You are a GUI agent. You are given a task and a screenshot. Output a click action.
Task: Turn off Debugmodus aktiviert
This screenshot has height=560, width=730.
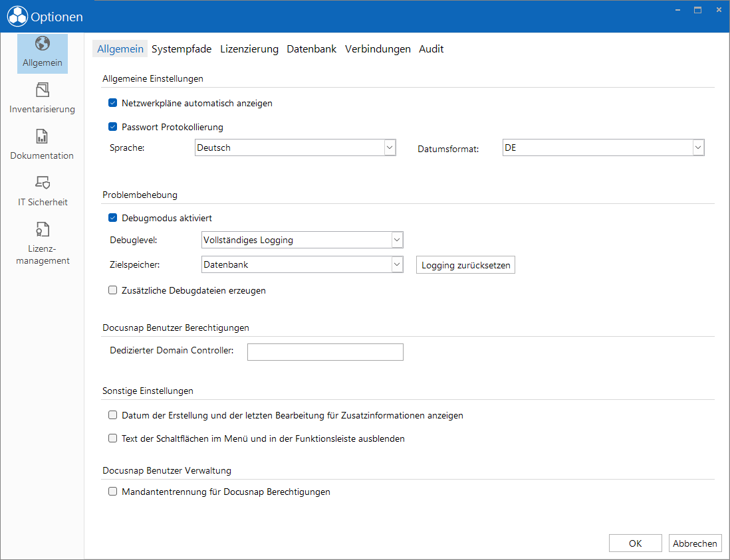click(112, 218)
